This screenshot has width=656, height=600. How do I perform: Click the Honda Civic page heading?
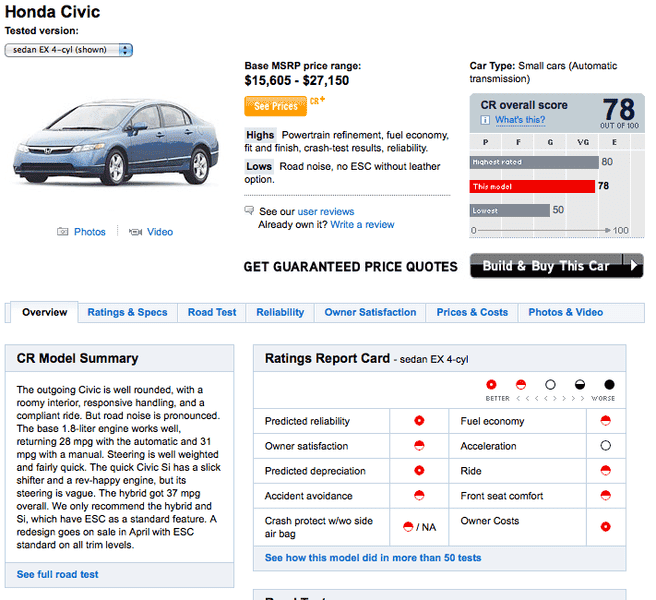click(52, 12)
